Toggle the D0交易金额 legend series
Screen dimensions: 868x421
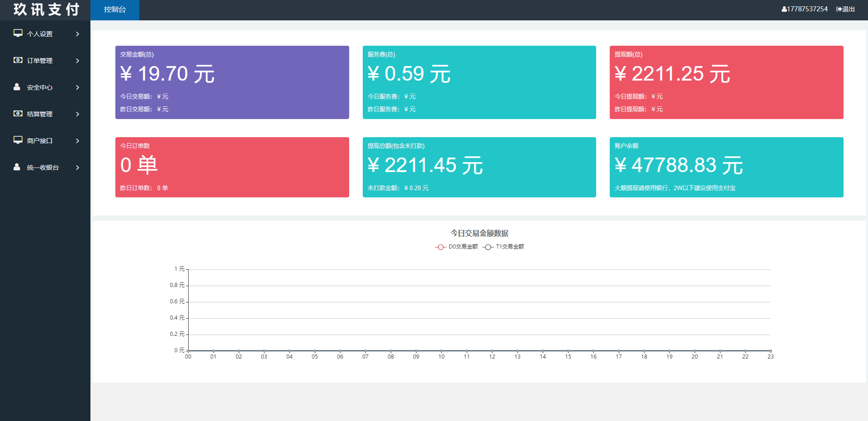coord(456,247)
